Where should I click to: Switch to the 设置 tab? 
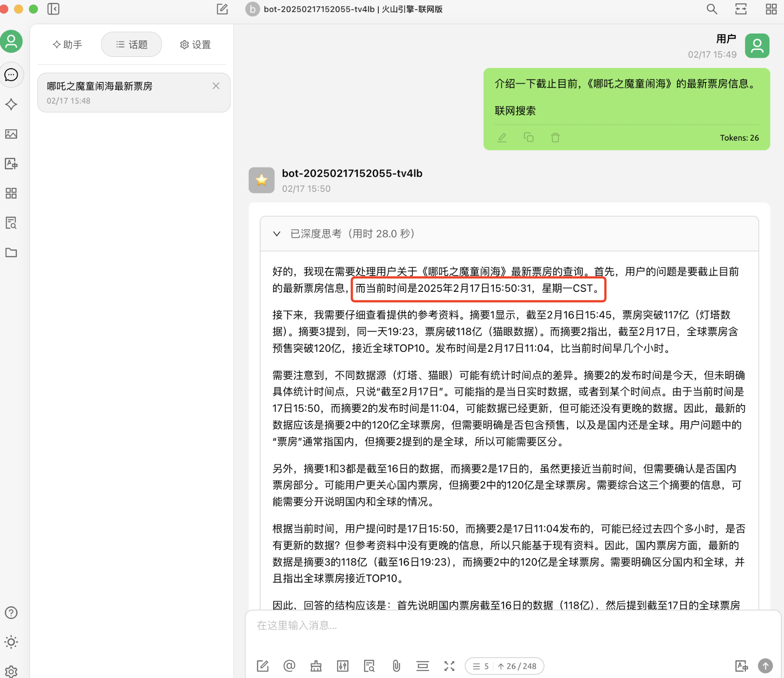[x=195, y=45]
